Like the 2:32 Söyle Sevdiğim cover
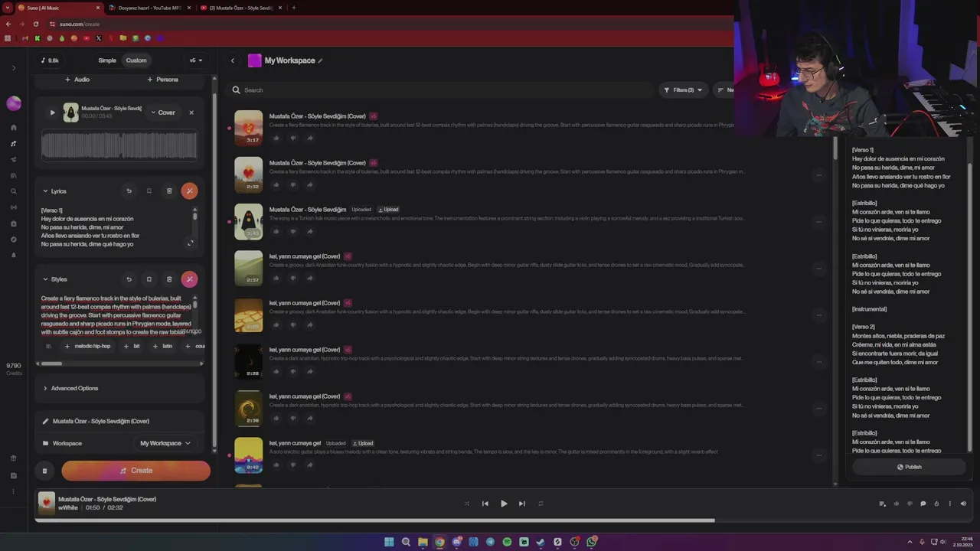This screenshot has height=551, width=980. click(276, 184)
